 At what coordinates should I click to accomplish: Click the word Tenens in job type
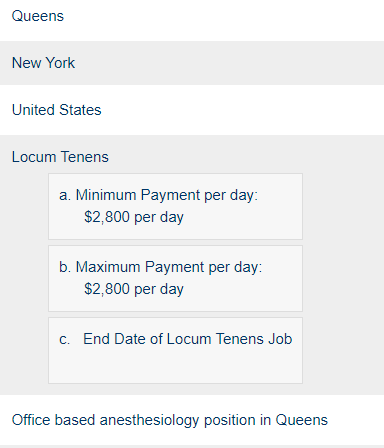[x=85, y=157]
